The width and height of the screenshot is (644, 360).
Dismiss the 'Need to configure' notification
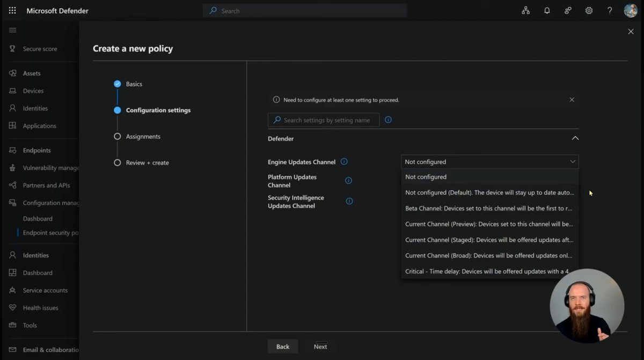coord(572,100)
